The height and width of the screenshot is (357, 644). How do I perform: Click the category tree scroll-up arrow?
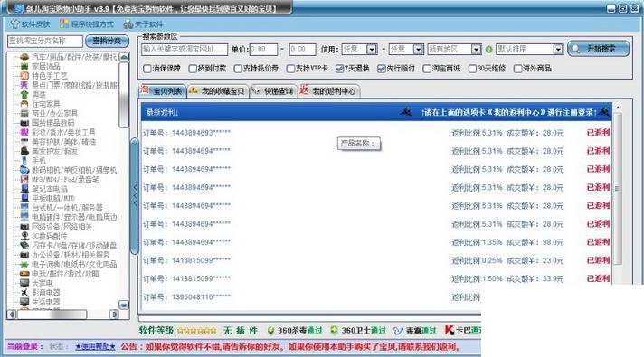click(x=124, y=57)
